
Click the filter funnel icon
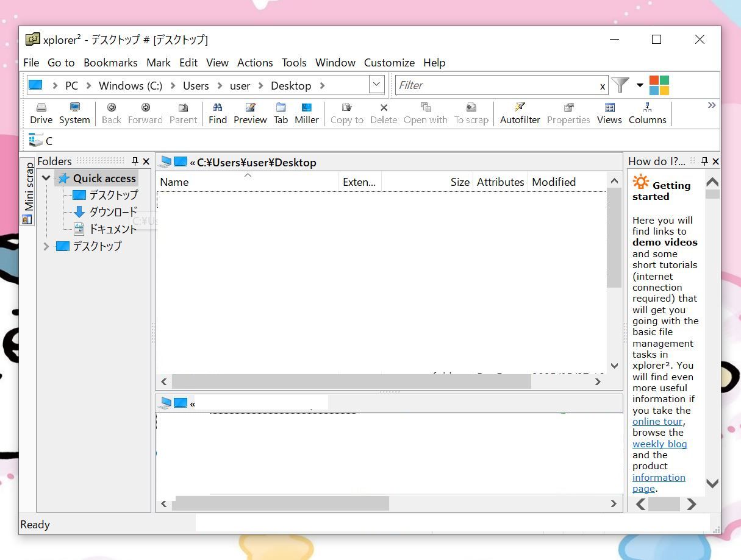tap(620, 85)
